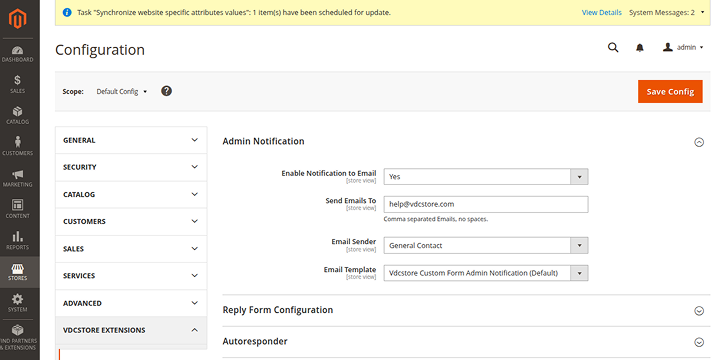Collapse the Admin Notification section

699,142
